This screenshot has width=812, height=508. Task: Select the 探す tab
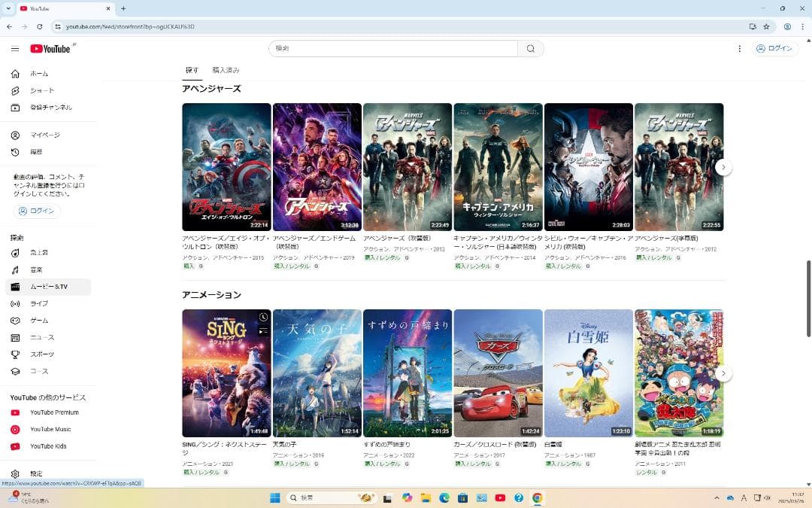pos(192,70)
